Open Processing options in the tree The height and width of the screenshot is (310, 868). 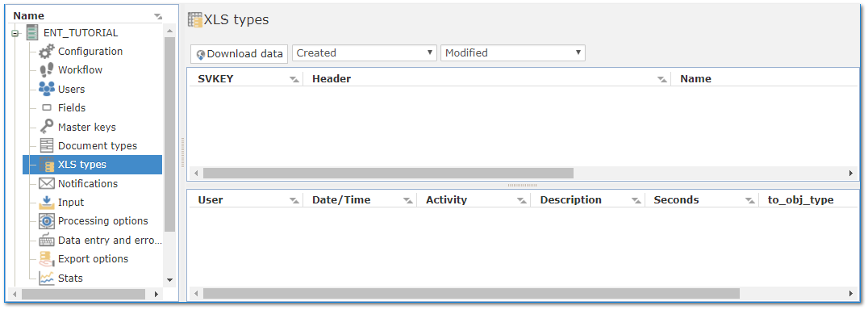pos(103,221)
